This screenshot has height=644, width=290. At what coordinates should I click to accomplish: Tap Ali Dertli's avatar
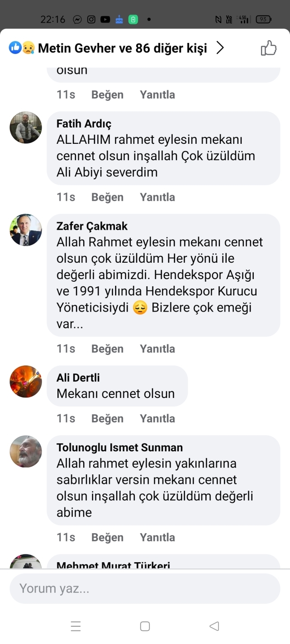click(x=26, y=381)
